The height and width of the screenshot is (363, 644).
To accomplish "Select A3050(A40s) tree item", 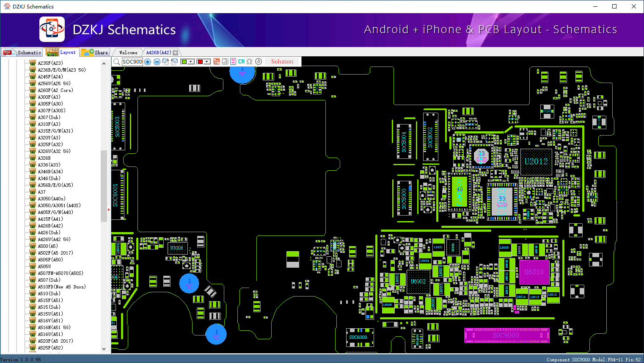I will coord(52,199).
